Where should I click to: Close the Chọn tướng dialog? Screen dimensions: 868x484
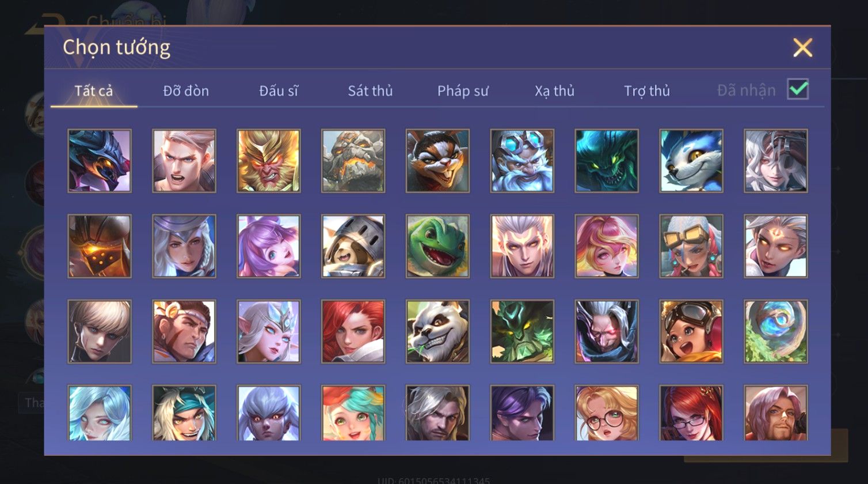[802, 47]
